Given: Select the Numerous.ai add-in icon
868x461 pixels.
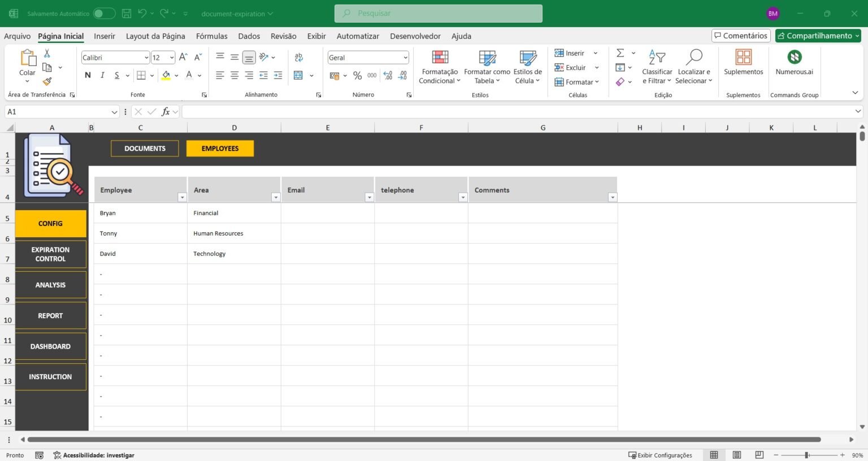Looking at the screenshot, I should (795, 62).
